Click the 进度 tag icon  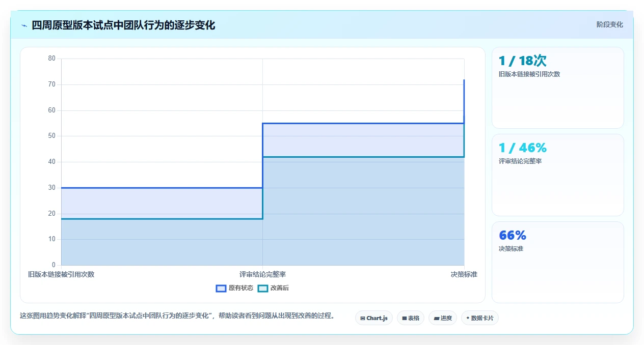(x=436, y=319)
